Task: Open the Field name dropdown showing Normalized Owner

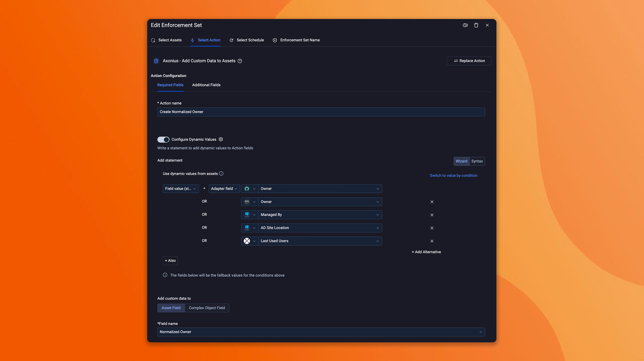Action: (x=321, y=332)
